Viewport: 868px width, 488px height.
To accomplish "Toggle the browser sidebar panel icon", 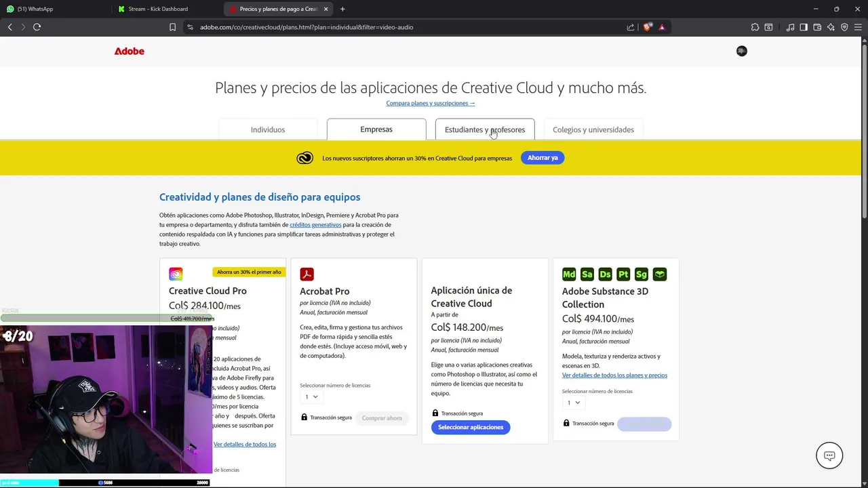I will tap(804, 27).
